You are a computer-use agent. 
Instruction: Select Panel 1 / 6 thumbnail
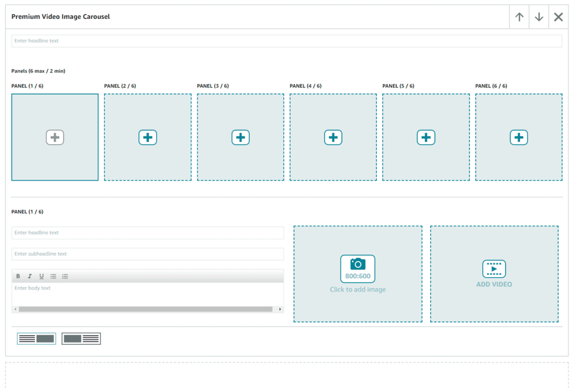click(55, 137)
